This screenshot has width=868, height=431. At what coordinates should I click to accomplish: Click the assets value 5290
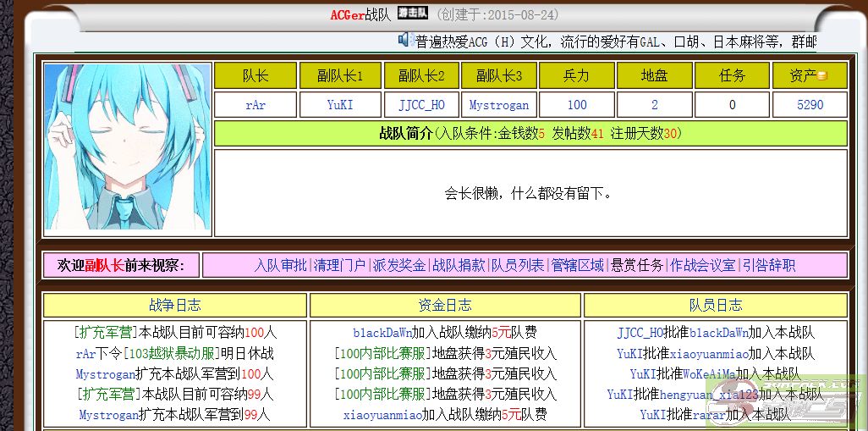[810, 105]
